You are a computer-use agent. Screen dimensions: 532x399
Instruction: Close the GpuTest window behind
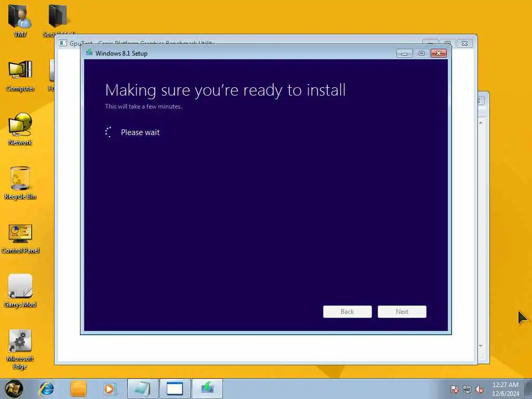465,43
